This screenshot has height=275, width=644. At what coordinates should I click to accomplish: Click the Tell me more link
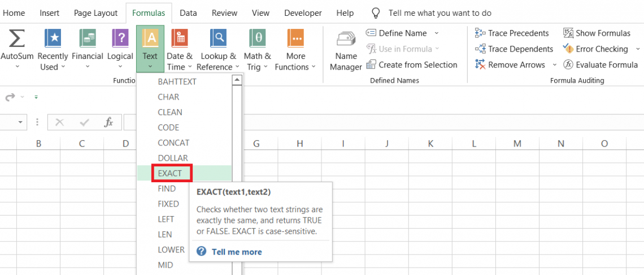point(236,252)
